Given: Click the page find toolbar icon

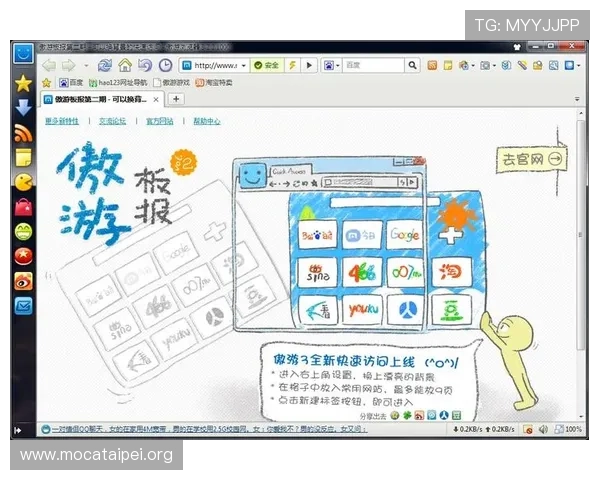Looking at the screenshot, I should (x=553, y=66).
